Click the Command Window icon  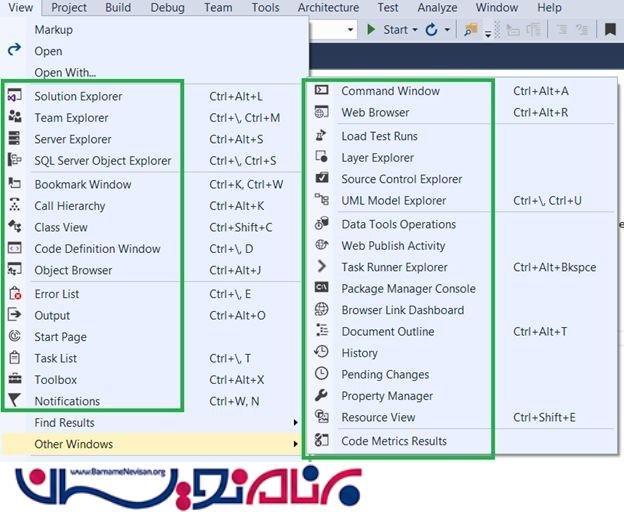pyautogui.click(x=322, y=90)
